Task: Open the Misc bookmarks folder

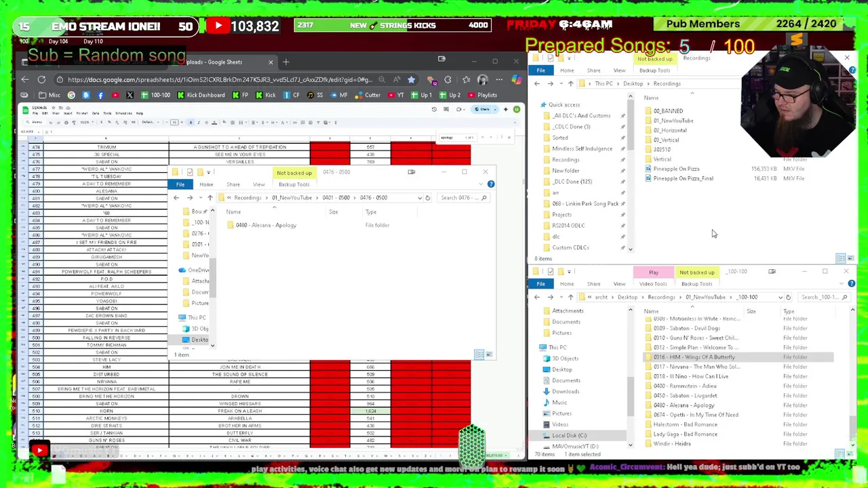Action: [x=50, y=95]
